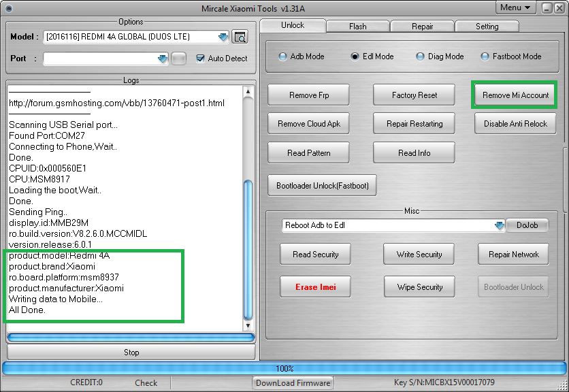The height and width of the screenshot is (392, 569).
Task: Click Remove Cloud Apk button
Action: pyautogui.click(x=309, y=124)
